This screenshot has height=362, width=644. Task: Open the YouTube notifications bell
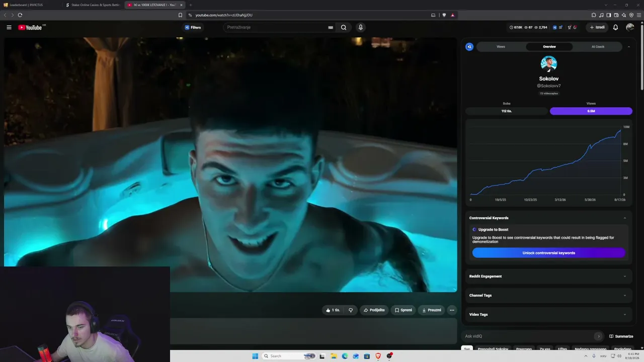[x=615, y=27]
